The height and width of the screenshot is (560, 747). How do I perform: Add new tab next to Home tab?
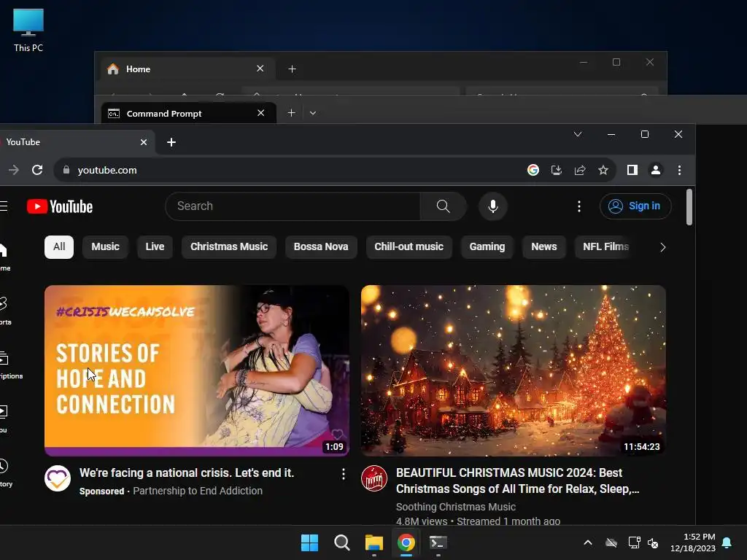click(x=292, y=69)
